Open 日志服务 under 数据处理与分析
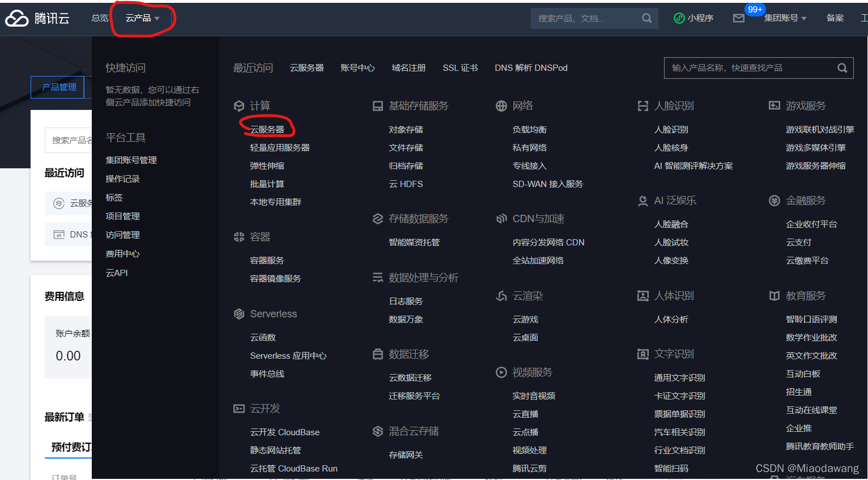The image size is (868, 480). point(406,301)
